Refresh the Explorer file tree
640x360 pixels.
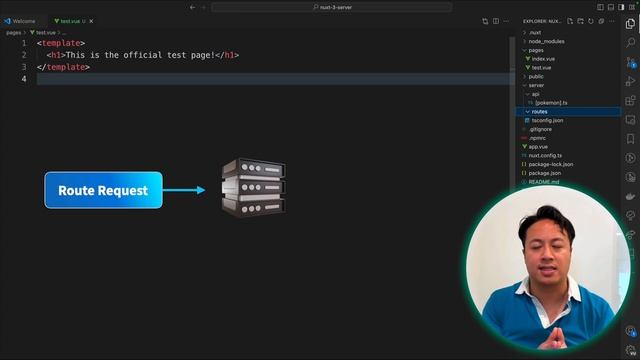click(x=591, y=21)
